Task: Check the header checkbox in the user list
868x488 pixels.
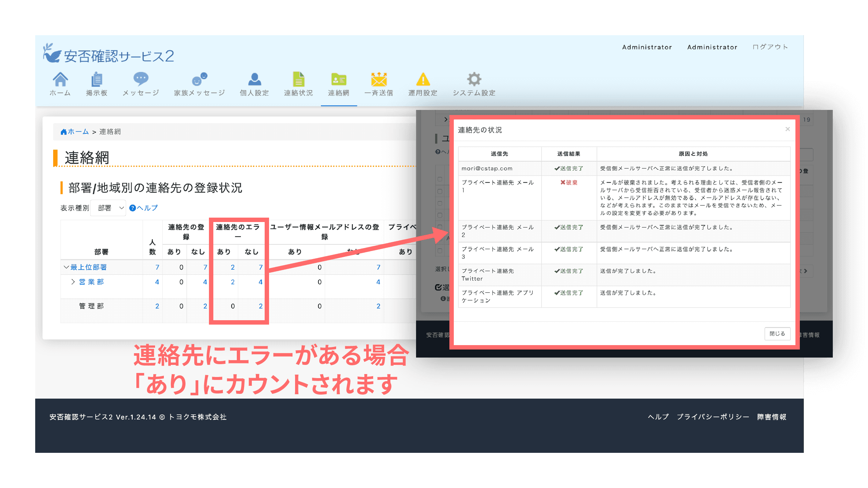Action: coord(439,179)
